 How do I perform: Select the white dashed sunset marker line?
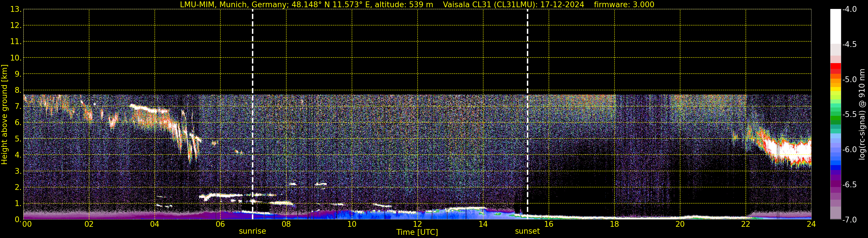pos(527,114)
